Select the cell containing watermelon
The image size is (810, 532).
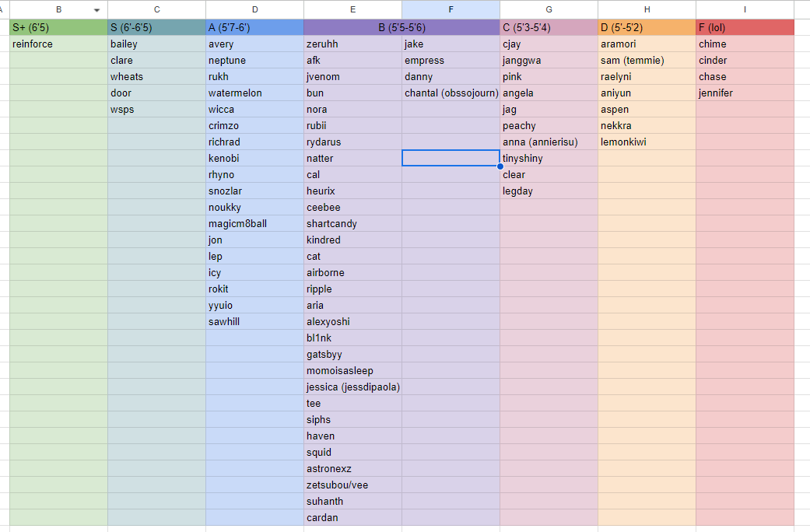click(x=254, y=93)
